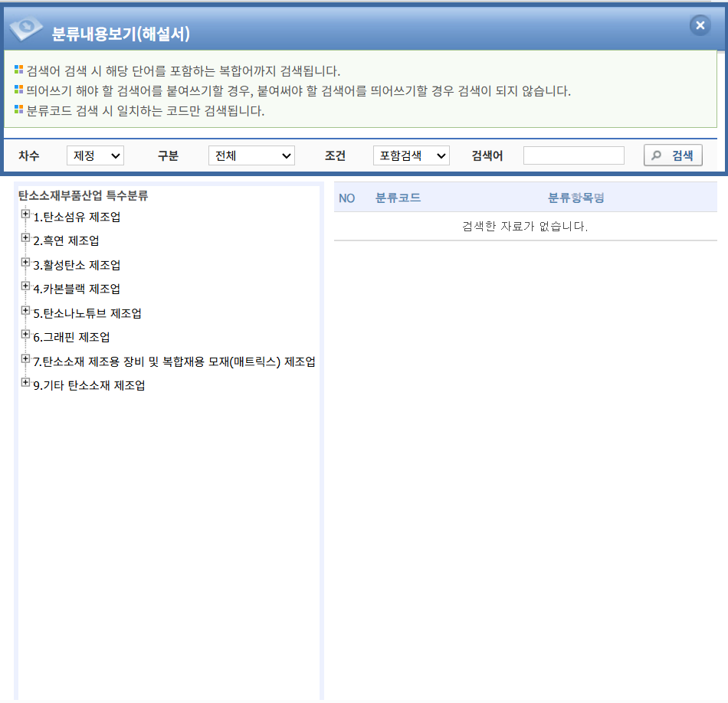728x703 pixels.
Task: Expand the plus icon beside 2.흑연 제조업
Action: coord(25,238)
